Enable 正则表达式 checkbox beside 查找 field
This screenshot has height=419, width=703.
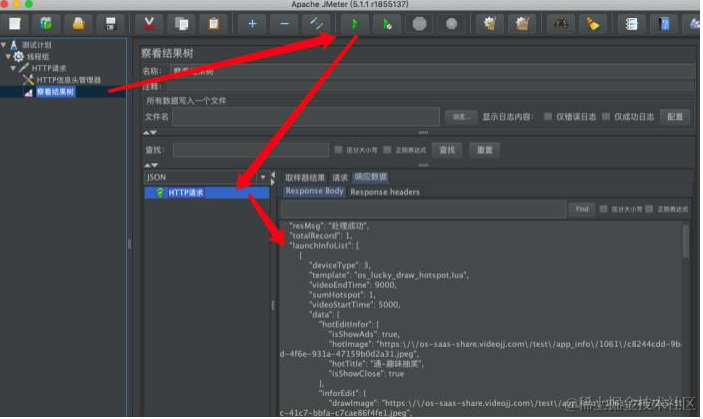387,150
